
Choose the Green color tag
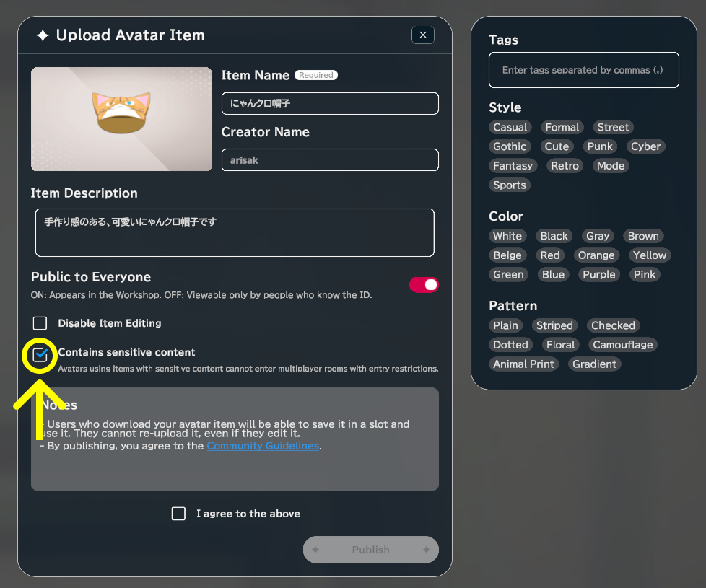(508, 275)
